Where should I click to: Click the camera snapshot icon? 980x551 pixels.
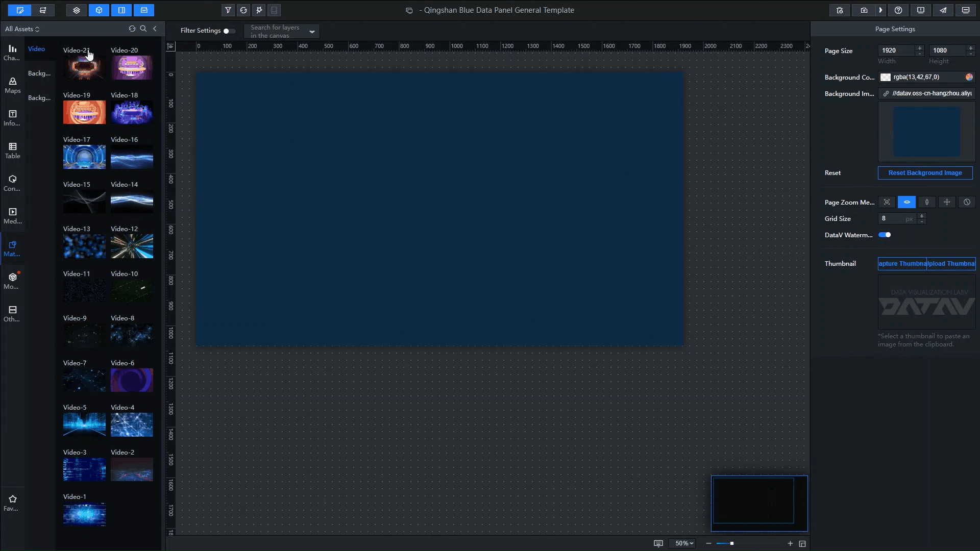click(864, 10)
